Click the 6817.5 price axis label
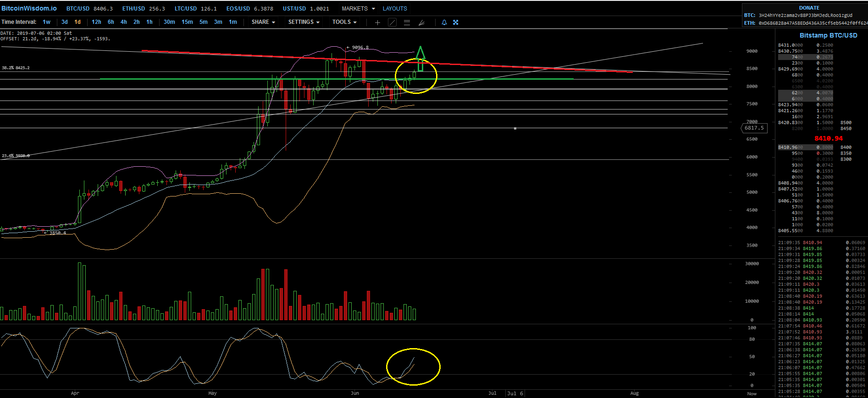Viewport: 868px width, 398px height. [754, 128]
